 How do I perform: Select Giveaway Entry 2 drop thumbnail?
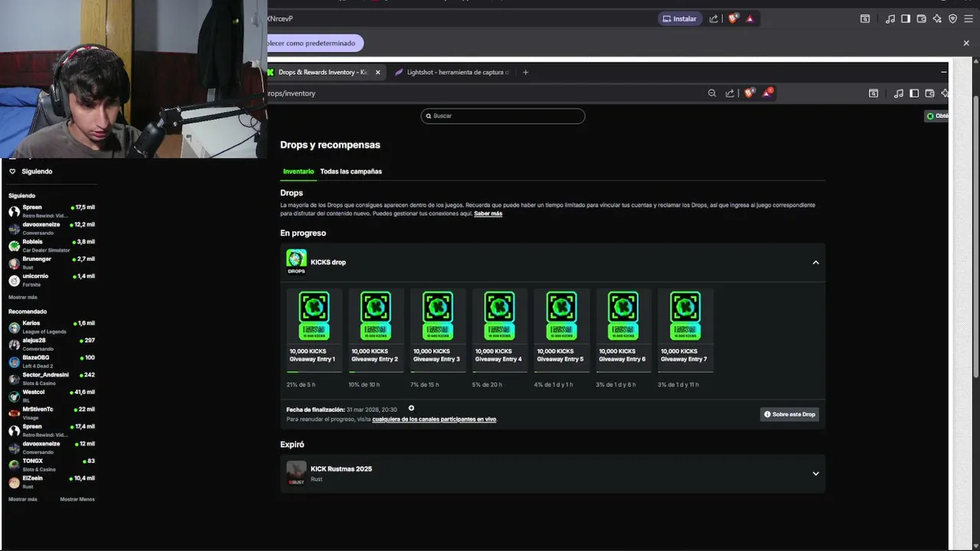pyautogui.click(x=376, y=315)
